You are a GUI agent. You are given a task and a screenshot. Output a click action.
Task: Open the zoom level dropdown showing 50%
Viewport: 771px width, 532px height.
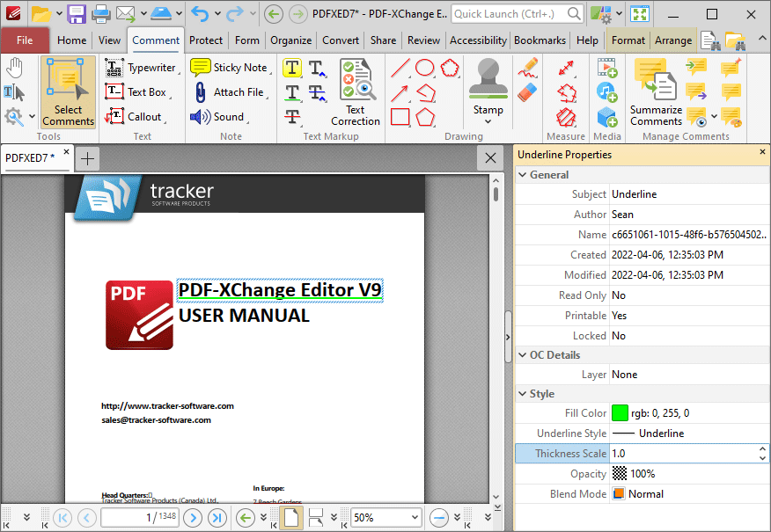click(415, 517)
